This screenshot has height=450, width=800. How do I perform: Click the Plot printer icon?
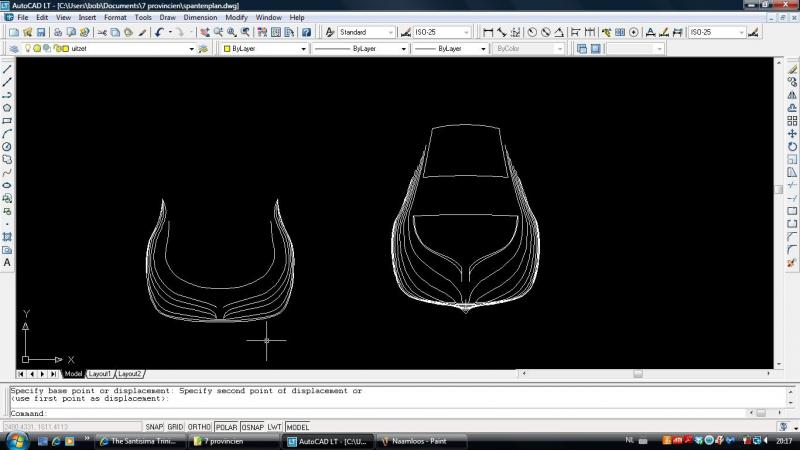click(58, 32)
